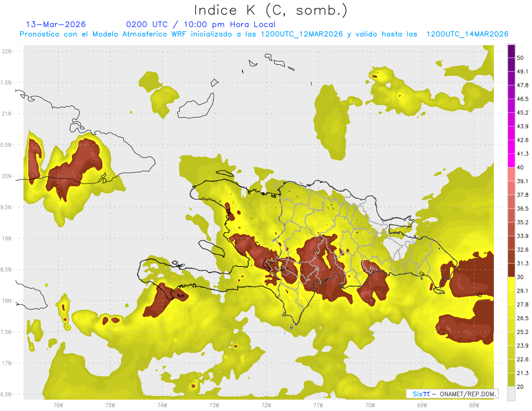This screenshot has width=532, height=411.
Task: Select the date "13-Mar-2026" in the header
Action: click(x=56, y=24)
